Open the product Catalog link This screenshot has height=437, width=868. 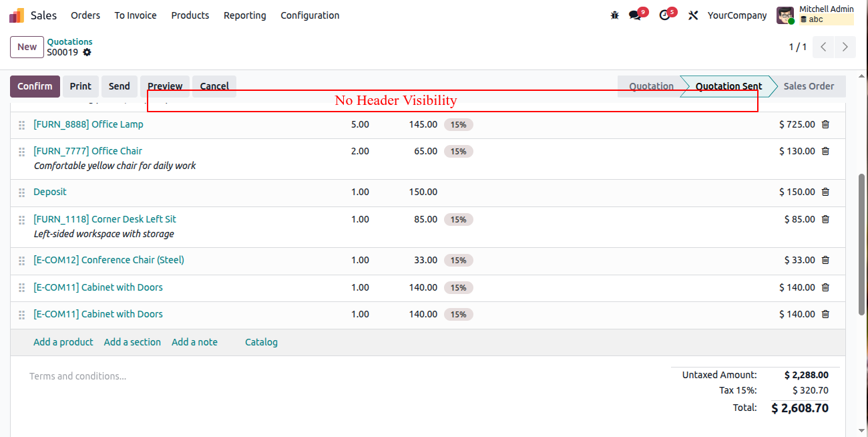[261, 342]
